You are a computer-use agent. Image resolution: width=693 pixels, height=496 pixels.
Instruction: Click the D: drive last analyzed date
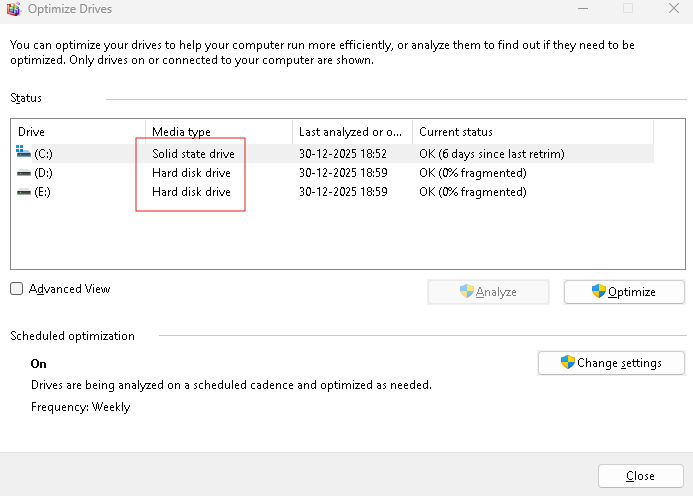pos(342,173)
